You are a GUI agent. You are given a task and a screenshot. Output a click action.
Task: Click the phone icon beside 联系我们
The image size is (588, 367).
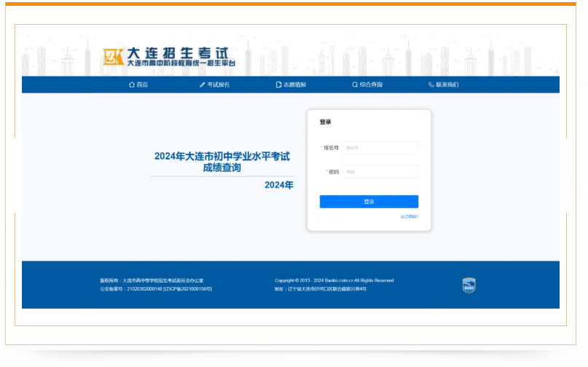[431, 85]
